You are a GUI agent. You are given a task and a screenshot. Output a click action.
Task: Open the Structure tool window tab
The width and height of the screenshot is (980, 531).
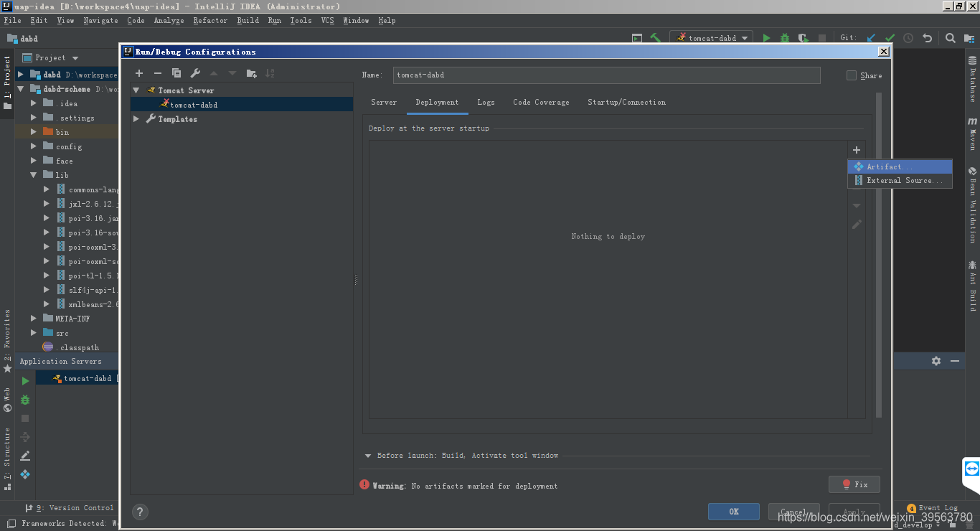(x=7, y=458)
